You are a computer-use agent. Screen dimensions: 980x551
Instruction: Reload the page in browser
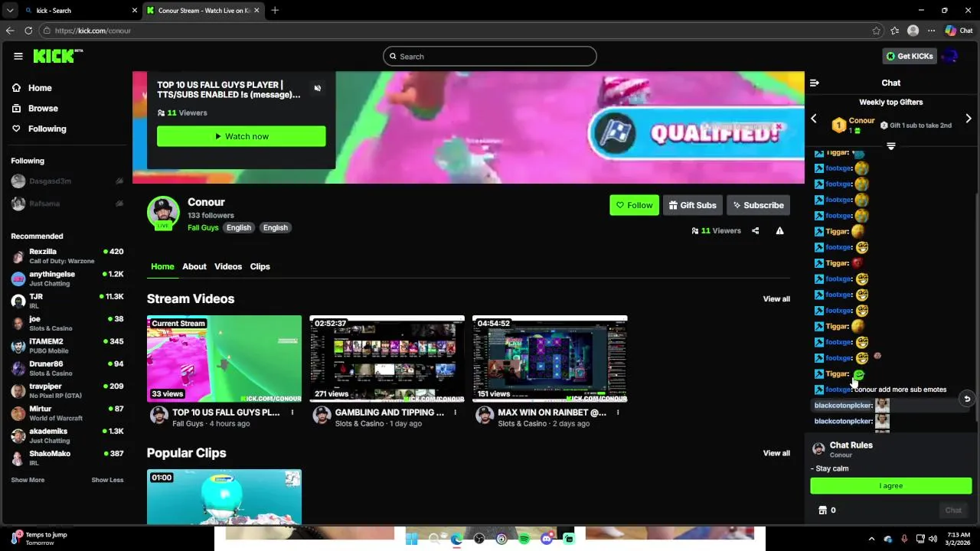pyautogui.click(x=28, y=31)
